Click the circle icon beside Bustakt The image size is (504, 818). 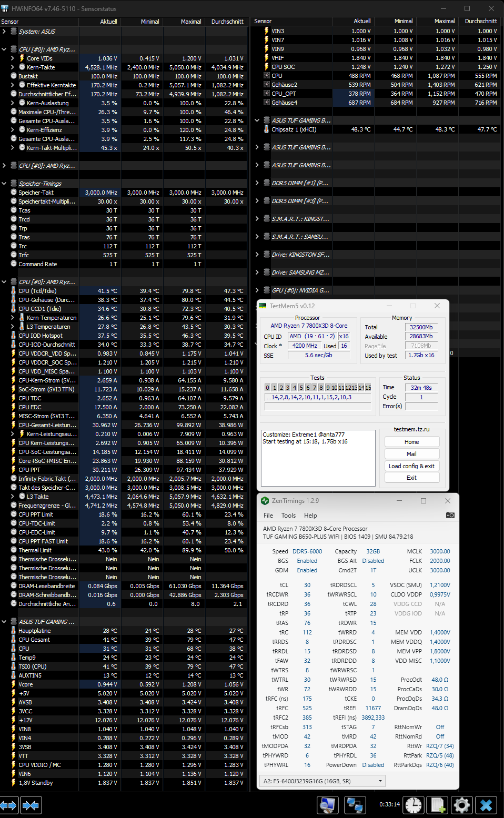point(14,76)
